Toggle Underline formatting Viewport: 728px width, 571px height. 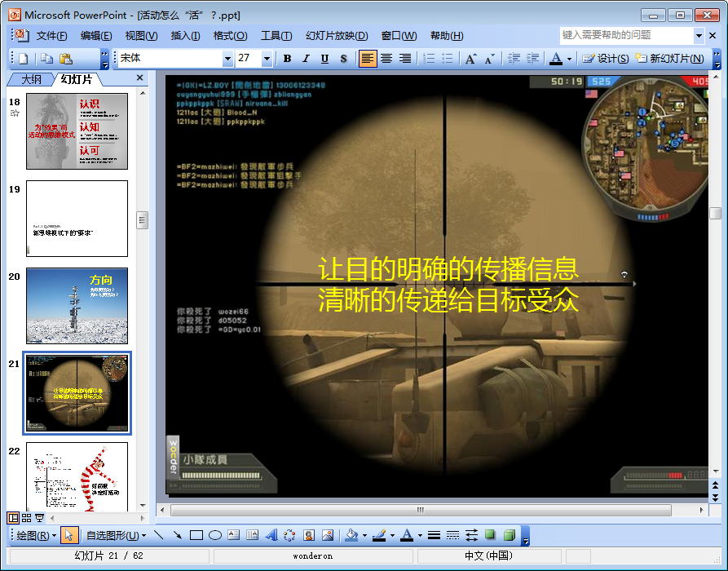tap(324, 59)
